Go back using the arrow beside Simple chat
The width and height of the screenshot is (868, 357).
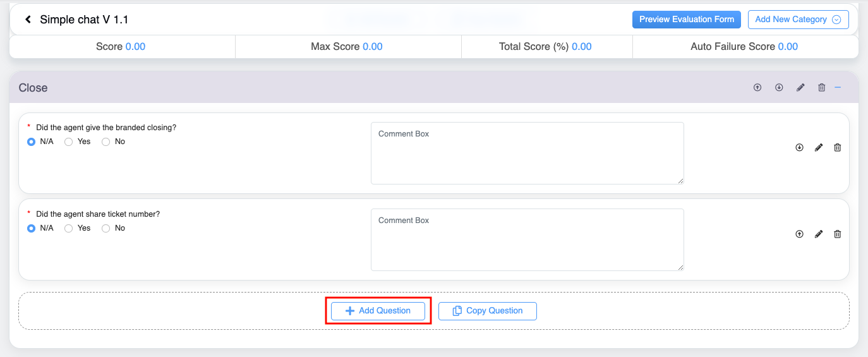tap(28, 20)
